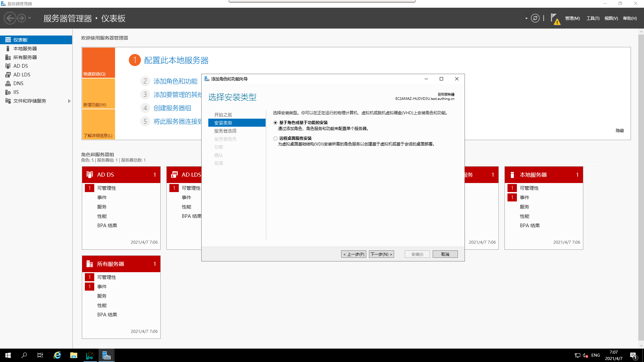The image size is (644, 362).
Task: Click the refresh icon in header
Action: pos(535,18)
